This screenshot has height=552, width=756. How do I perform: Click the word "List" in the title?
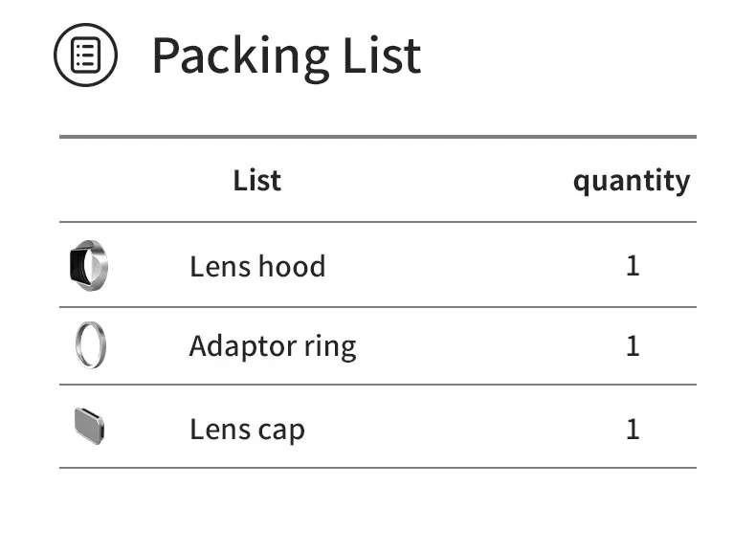click(x=383, y=55)
